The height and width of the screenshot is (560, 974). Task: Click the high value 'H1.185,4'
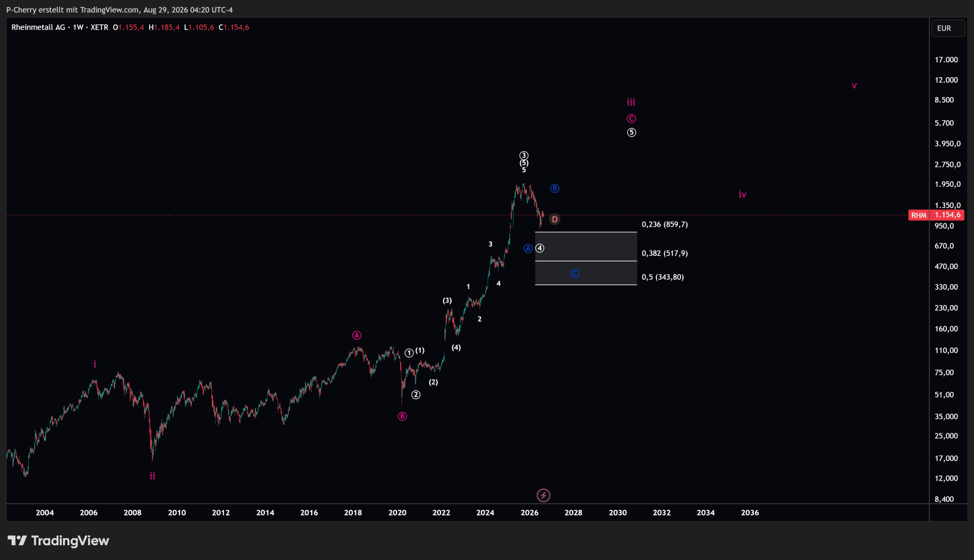164,27
